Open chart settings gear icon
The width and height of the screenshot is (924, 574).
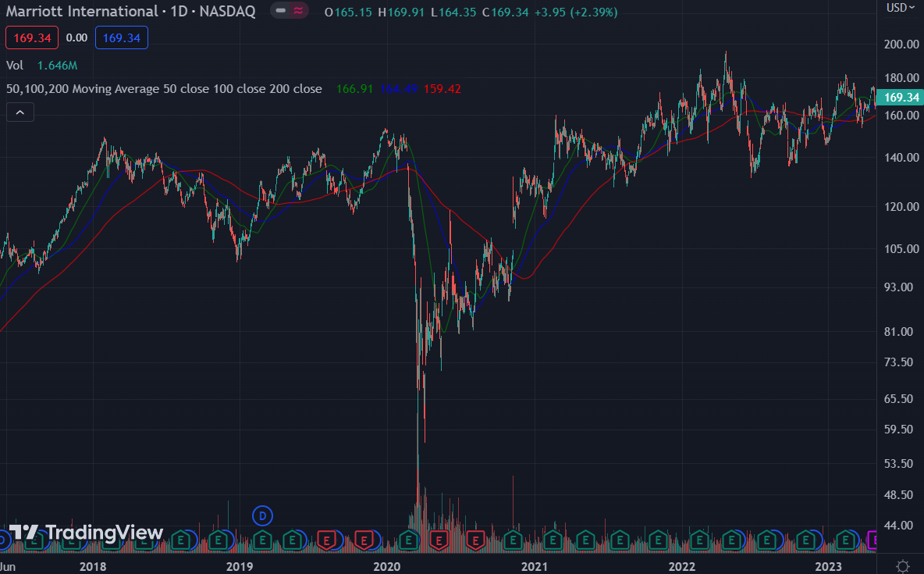point(902,566)
